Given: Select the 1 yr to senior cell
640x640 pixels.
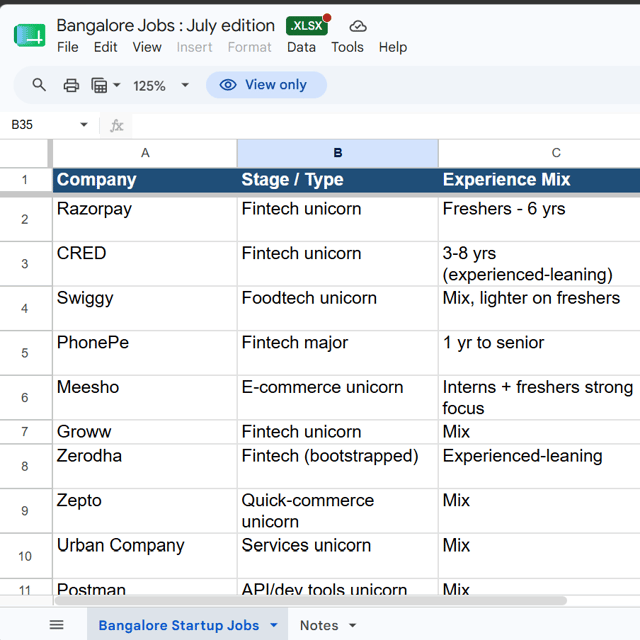Looking at the screenshot, I should (x=539, y=353).
